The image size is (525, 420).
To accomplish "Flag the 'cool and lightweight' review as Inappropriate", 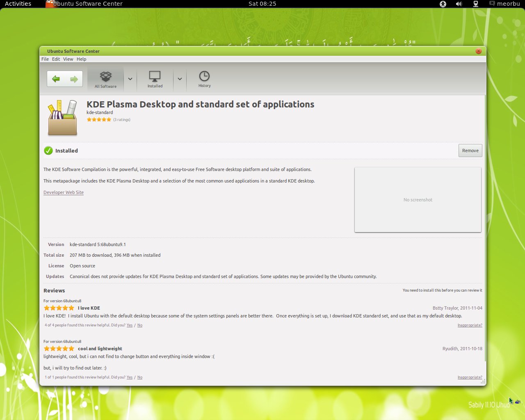I will point(470,377).
